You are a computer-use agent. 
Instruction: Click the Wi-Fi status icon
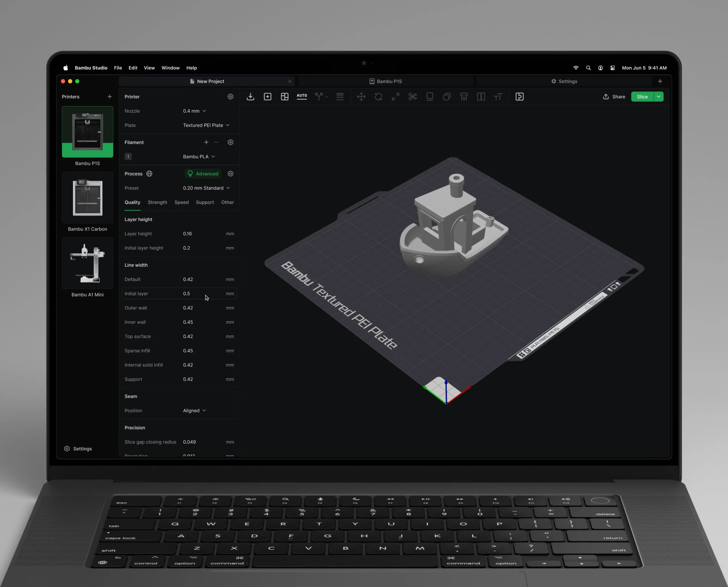(x=576, y=68)
